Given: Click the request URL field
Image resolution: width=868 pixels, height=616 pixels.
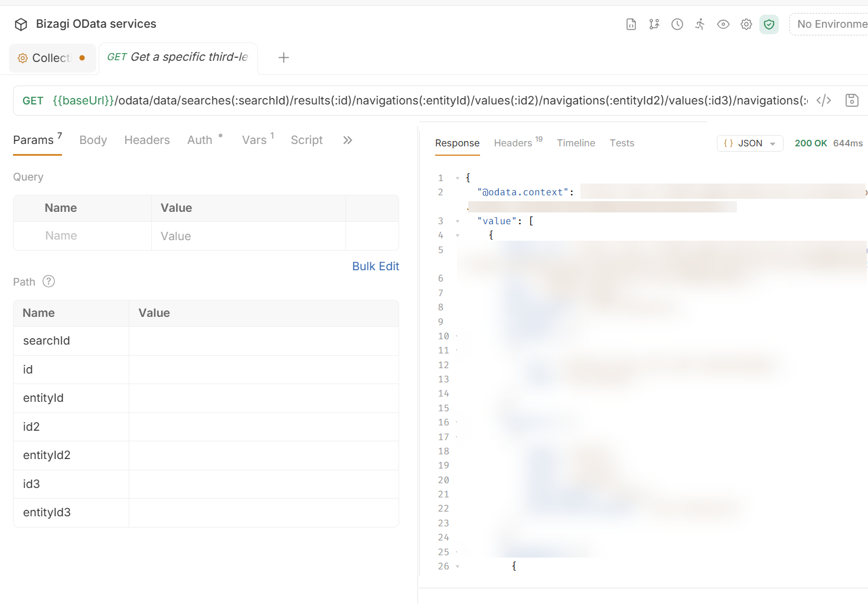Looking at the screenshot, I should click(429, 101).
